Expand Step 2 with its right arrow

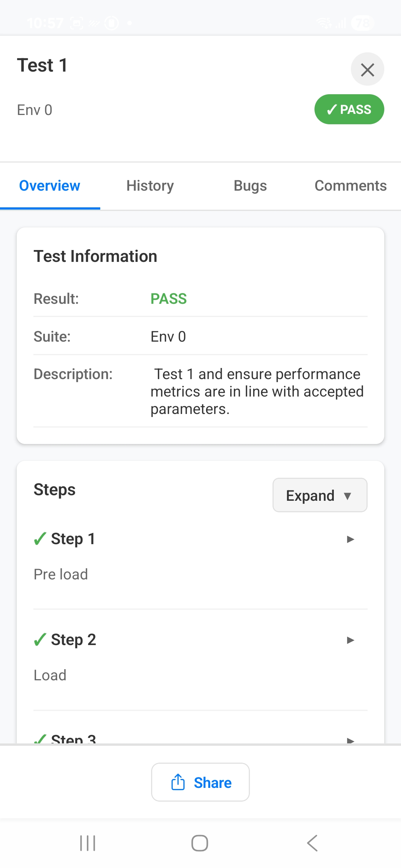tap(349, 639)
